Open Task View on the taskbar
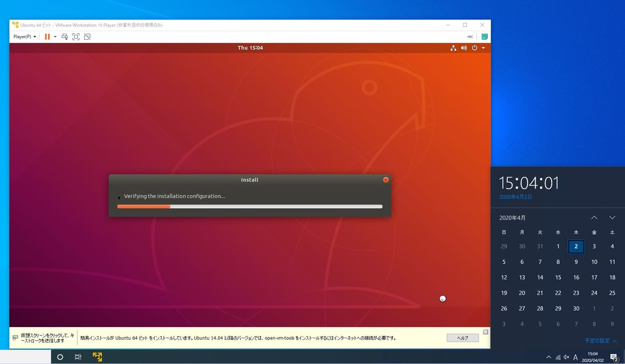This screenshot has width=625, height=364. click(78, 357)
